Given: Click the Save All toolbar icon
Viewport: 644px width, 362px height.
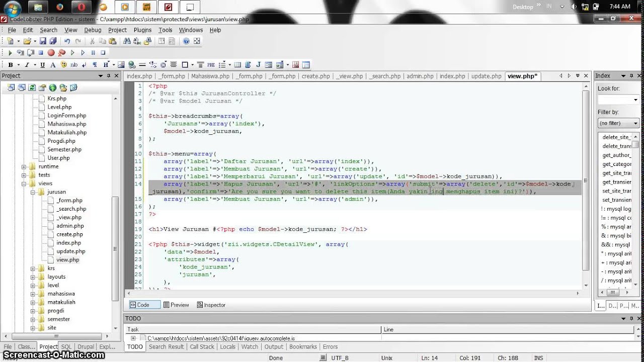Looking at the screenshot, I should coord(53,41).
